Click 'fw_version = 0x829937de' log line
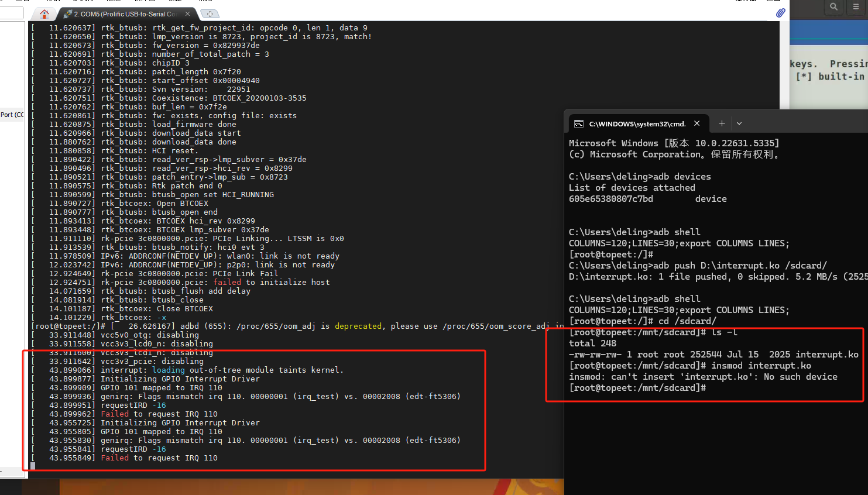868x495 pixels. pos(145,46)
